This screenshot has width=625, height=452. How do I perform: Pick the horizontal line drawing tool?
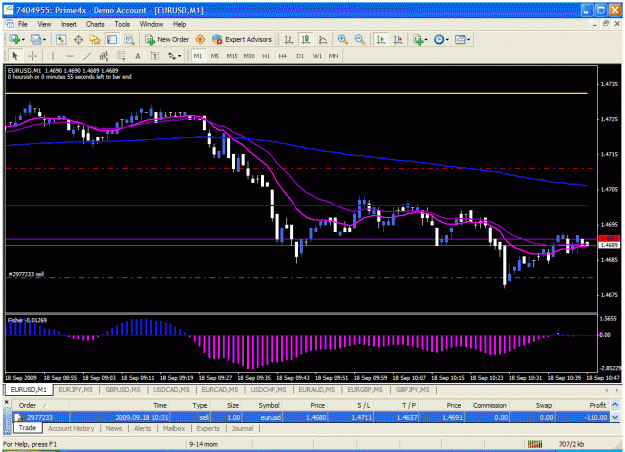point(70,56)
